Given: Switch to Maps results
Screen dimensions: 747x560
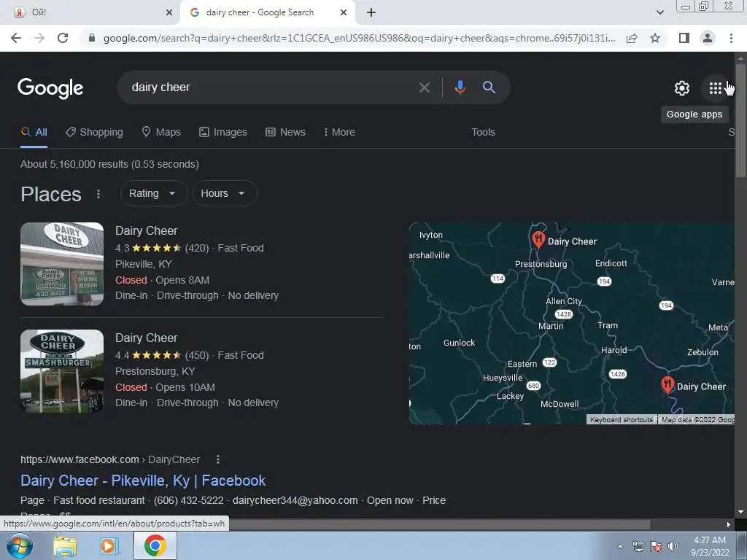Looking at the screenshot, I should point(161,133).
